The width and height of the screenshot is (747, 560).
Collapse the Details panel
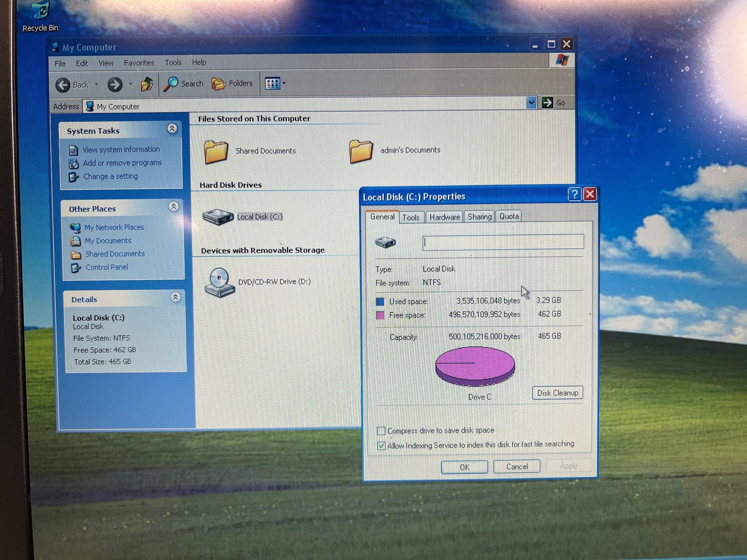176,297
